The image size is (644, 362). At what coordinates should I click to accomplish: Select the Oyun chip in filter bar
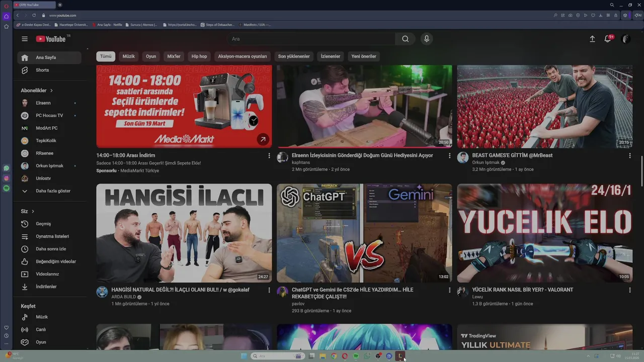[151, 56]
